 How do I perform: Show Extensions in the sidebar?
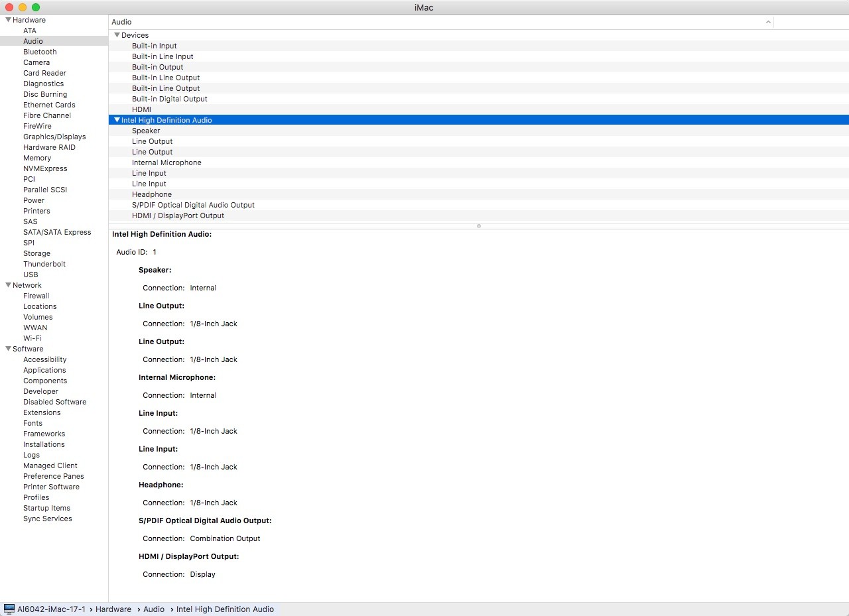[x=42, y=412]
